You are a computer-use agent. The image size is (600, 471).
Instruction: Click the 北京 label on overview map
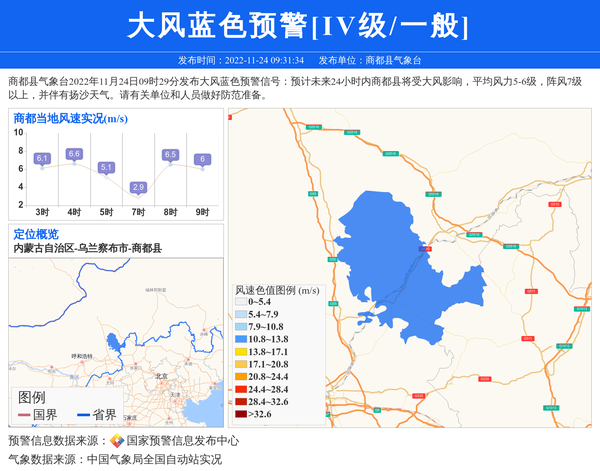pos(161,377)
